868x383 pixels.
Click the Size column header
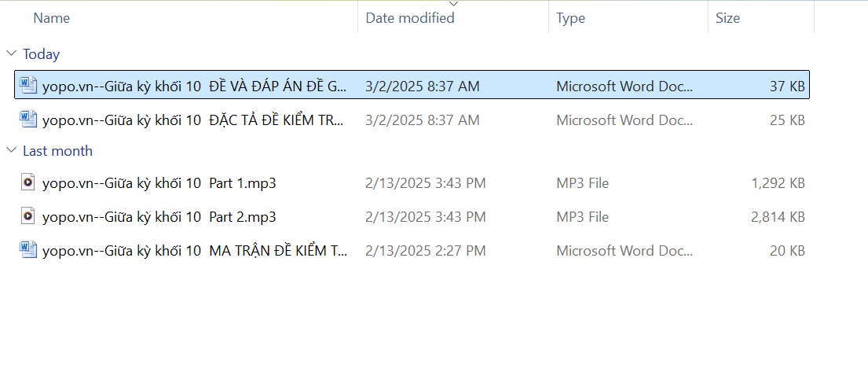pos(727,18)
